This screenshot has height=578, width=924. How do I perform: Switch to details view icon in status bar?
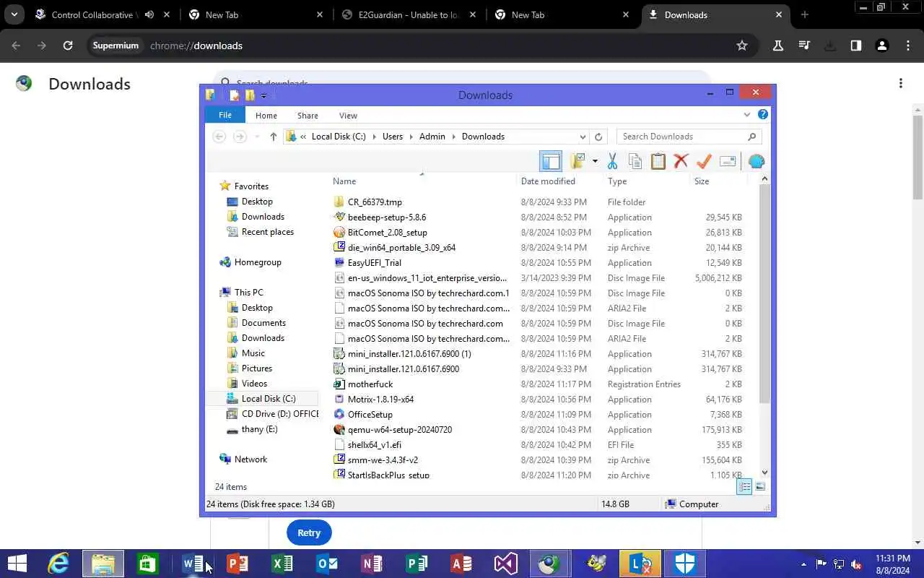click(744, 486)
